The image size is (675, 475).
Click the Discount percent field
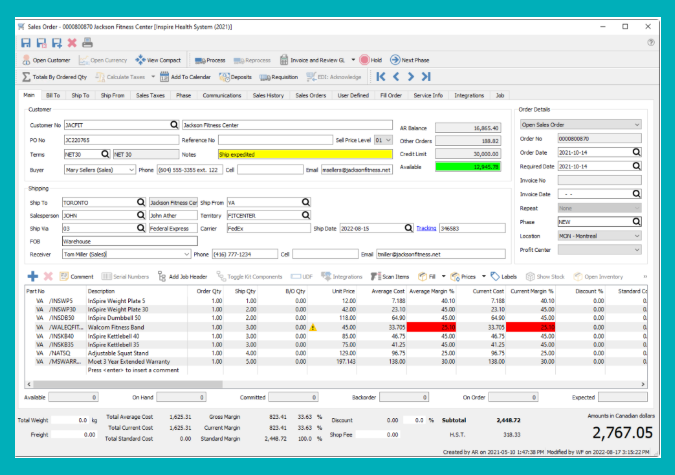[414, 420]
